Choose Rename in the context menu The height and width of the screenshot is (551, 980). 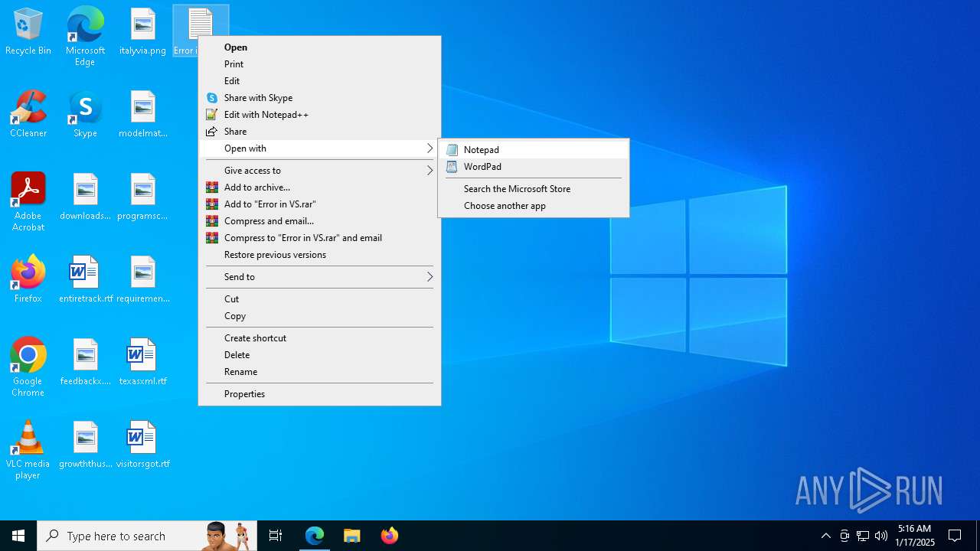319,372
